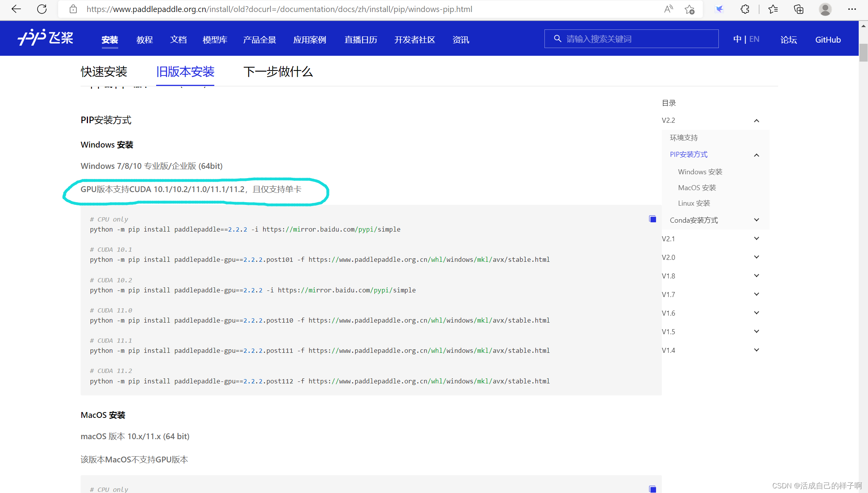Open the browser extensions puzzle icon
Image resolution: width=868 pixels, height=493 pixels.
745,9
